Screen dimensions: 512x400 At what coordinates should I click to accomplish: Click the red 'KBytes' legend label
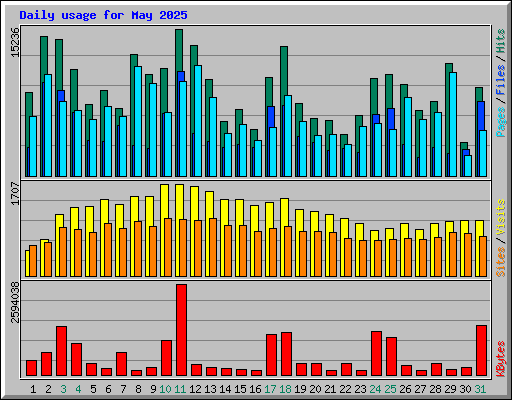(x=500, y=359)
